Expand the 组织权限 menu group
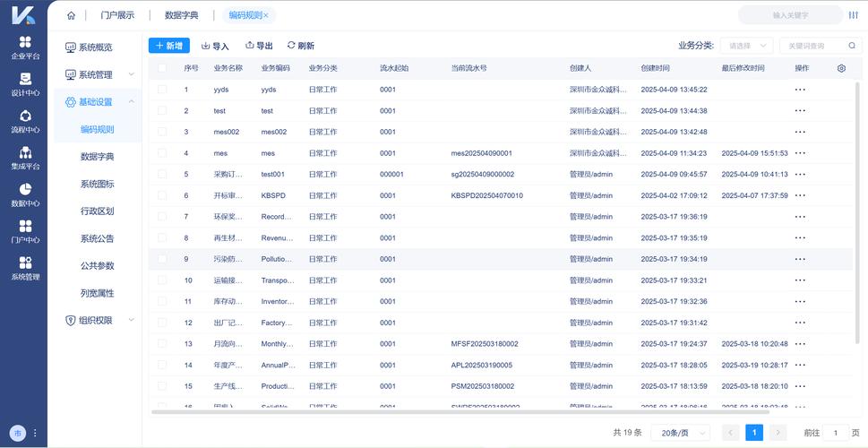The width and height of the screenshot is (868, 448). tap(98, 320)
